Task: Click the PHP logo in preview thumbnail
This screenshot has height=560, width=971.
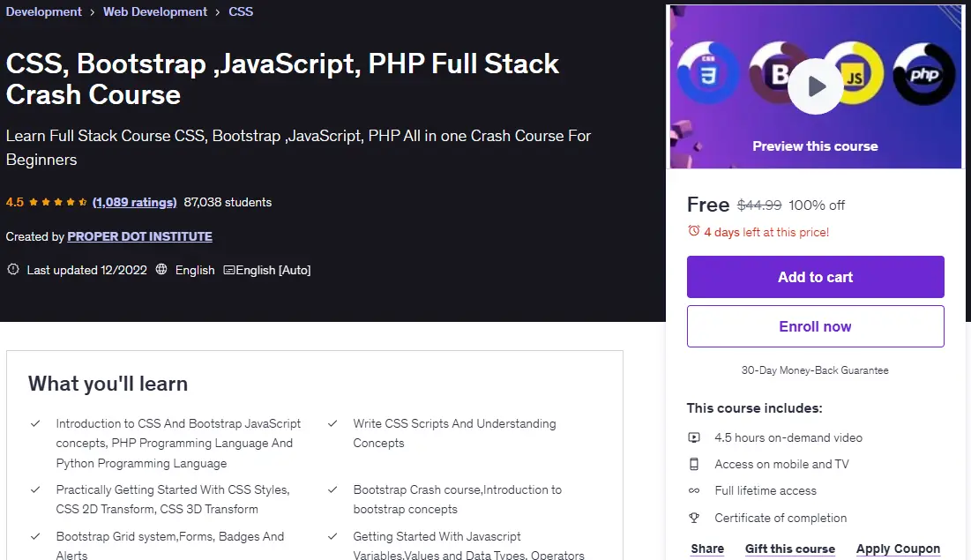Action: tap(924, 75)
